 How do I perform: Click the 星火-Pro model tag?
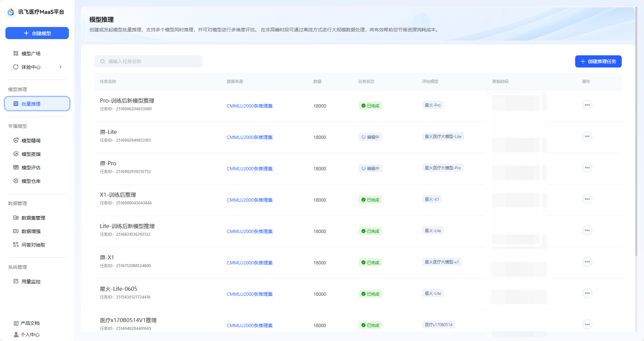pos(433,105)
